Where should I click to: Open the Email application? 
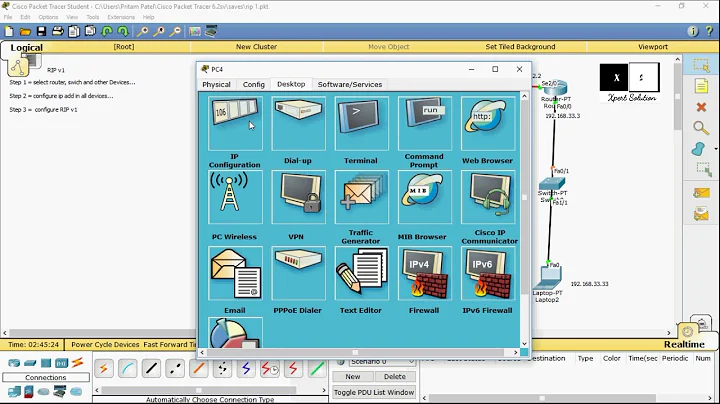(235, 273)
